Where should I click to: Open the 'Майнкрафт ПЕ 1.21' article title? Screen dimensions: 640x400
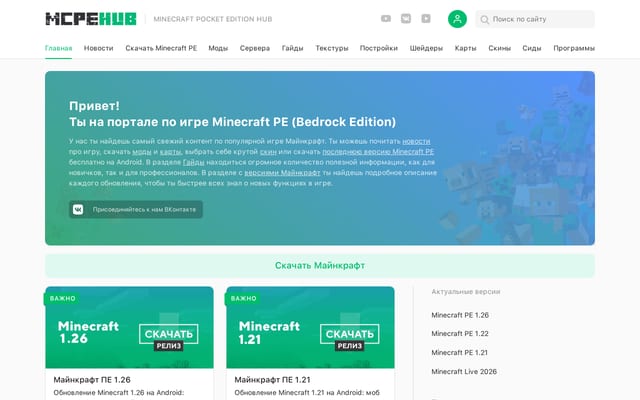click(272, 380)
